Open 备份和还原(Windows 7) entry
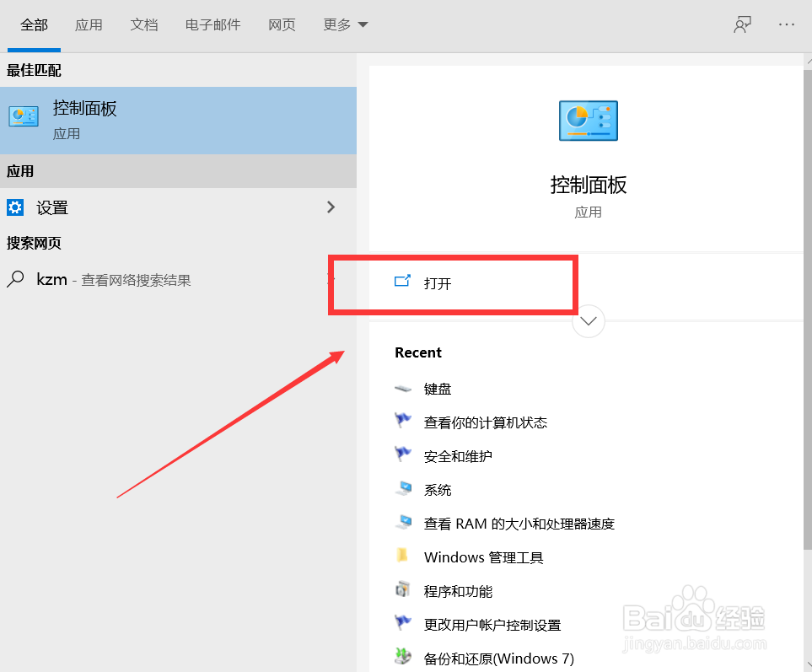 497,659
